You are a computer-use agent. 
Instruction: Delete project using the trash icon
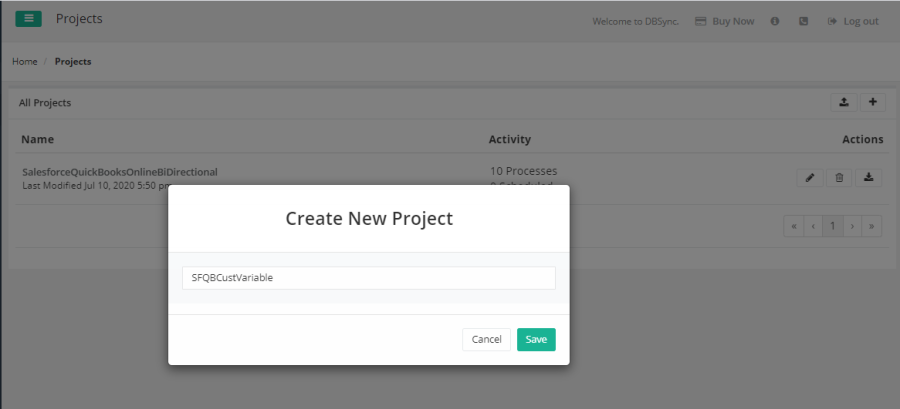[x=839, y=178]
